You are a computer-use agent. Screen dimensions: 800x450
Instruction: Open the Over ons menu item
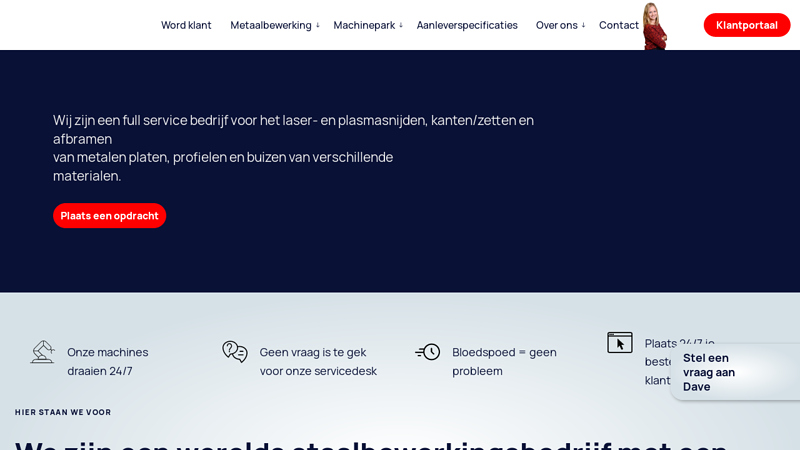pyautogui.click(x=556, y=25)
